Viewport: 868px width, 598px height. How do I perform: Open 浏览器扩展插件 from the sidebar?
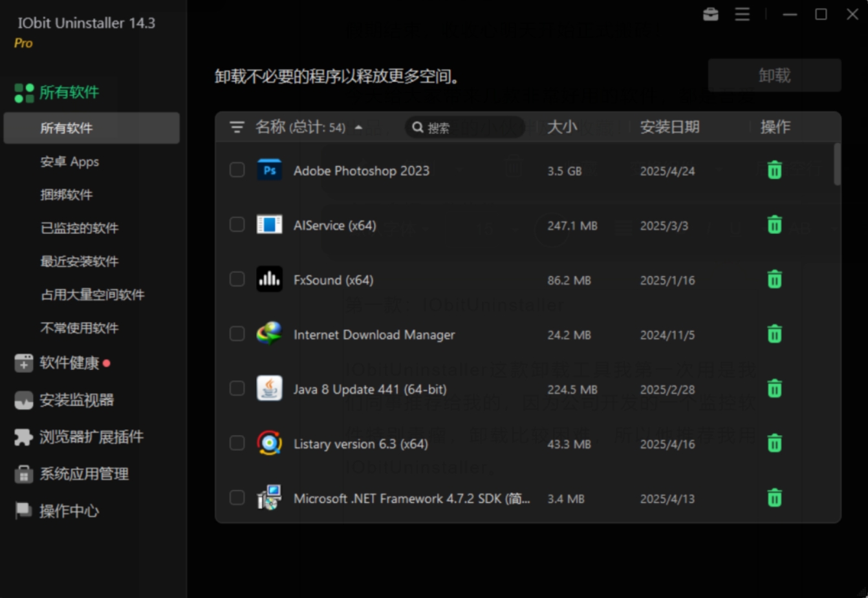[79, 437]
